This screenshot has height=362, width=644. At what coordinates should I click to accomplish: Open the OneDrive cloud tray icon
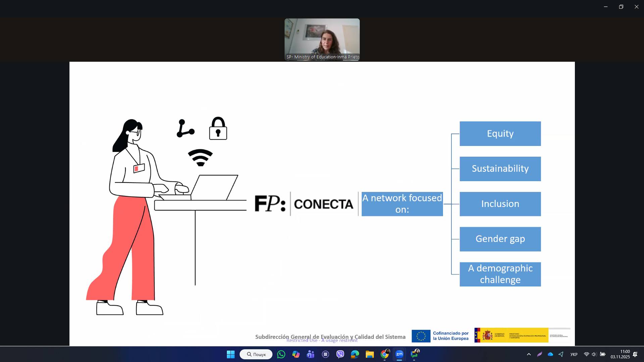[550, 354]
